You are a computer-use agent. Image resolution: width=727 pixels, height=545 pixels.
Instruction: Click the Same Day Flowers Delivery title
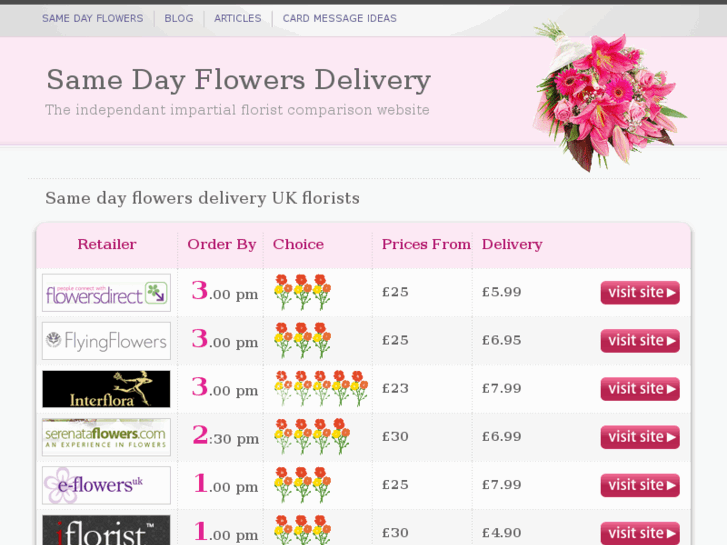239,80
